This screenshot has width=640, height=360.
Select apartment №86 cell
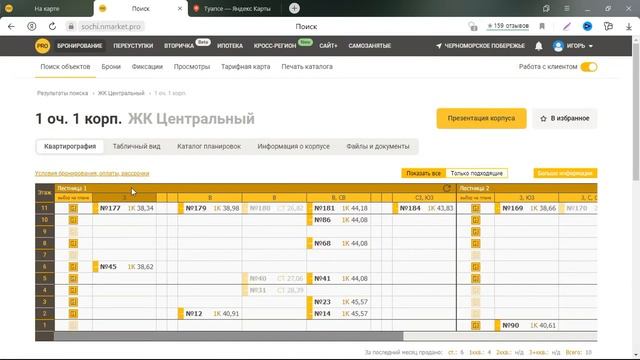click(339, 220)
